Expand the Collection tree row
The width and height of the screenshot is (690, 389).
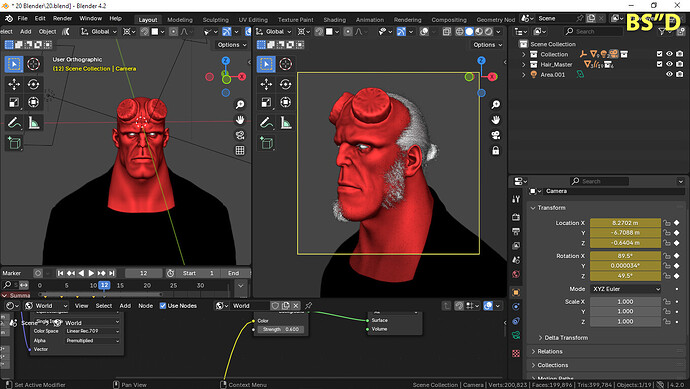click(x=524, y=54)
